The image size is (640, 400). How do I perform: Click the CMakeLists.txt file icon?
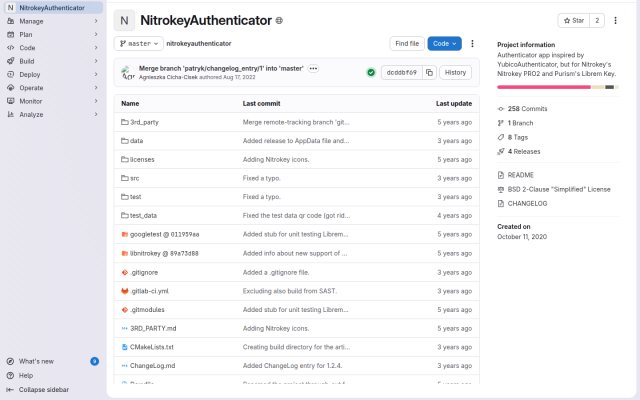124,347
